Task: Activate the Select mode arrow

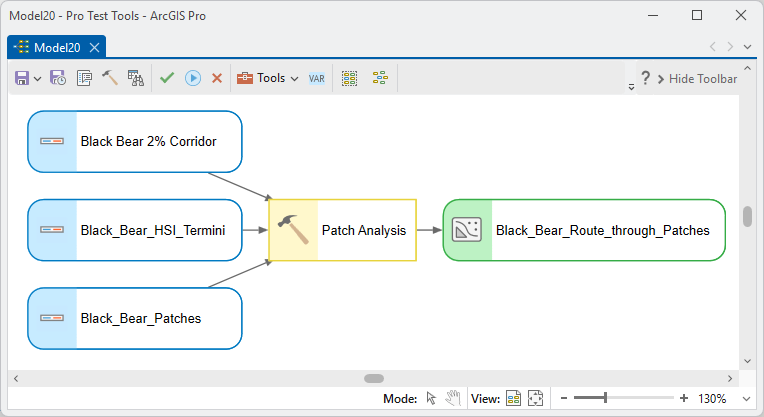Action: tap(431, 398)
